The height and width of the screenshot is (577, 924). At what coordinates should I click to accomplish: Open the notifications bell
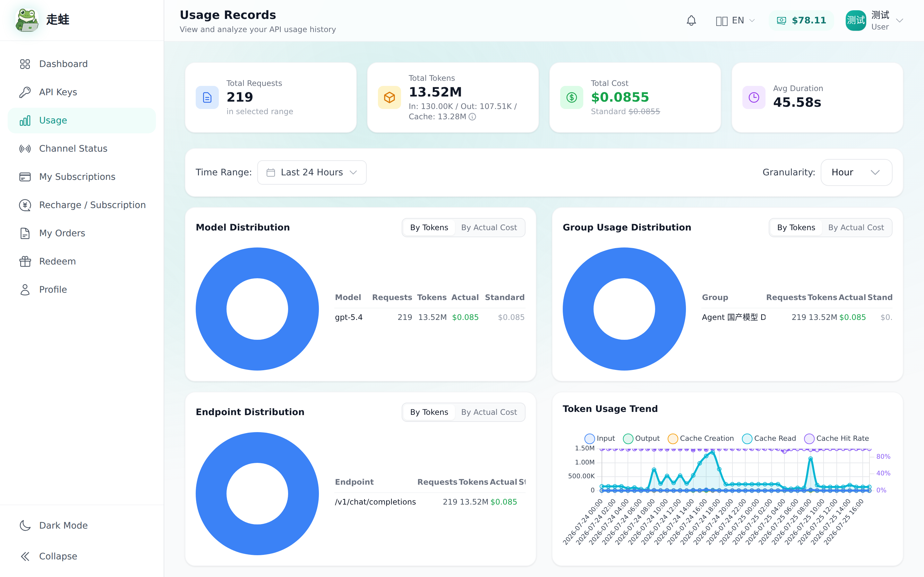pyautogui.click(x=691, y=20)
